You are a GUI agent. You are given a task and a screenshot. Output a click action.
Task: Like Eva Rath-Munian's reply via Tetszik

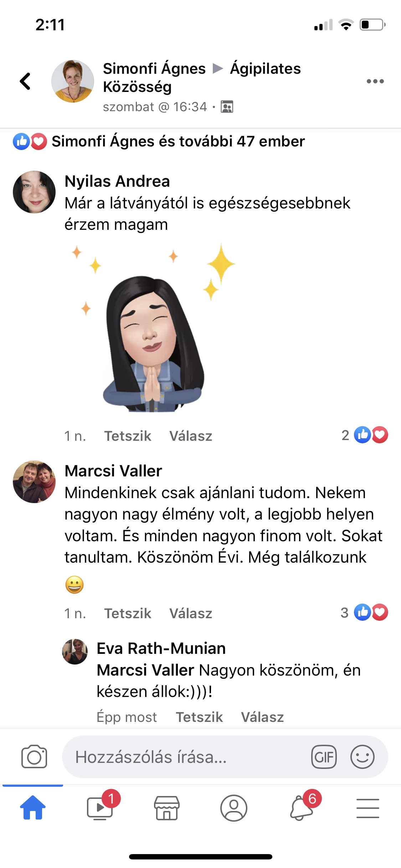pyautogui.click(x=199, y=717)
